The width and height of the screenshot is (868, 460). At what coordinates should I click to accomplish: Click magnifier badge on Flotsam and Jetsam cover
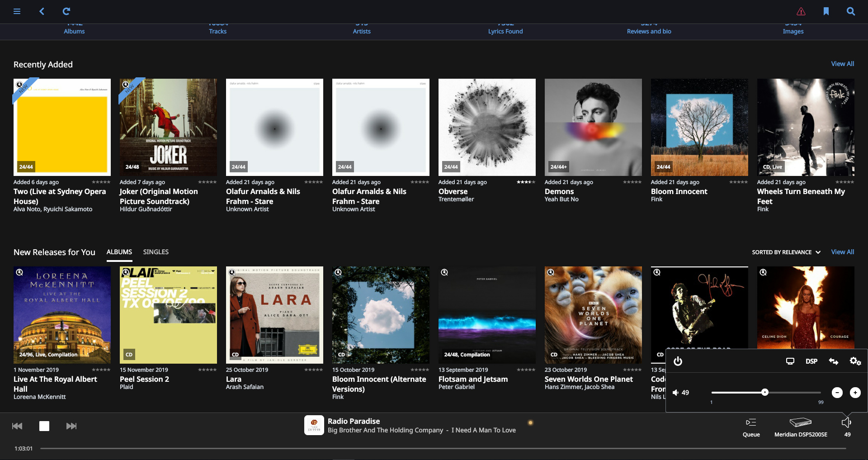pos(444,272)
